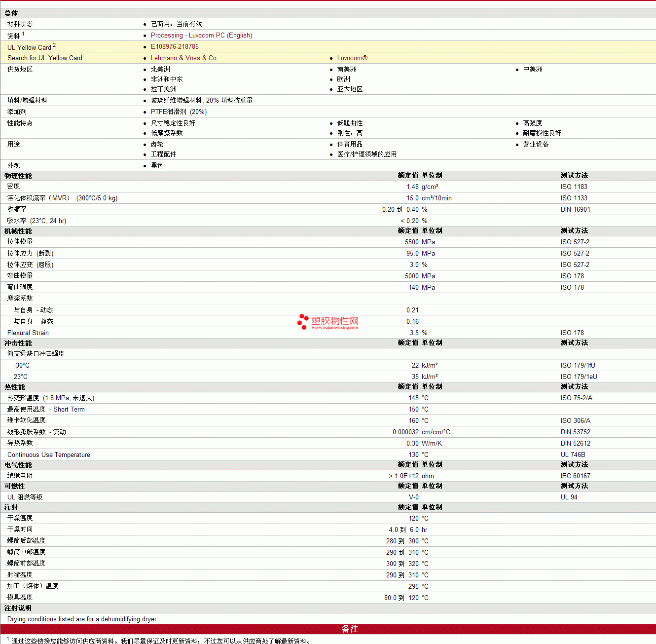The width and height of the screenshot is (656, 644).
Task: Click the 耐磨损性良好 feature entry
Action: click(x=542, y=133)
